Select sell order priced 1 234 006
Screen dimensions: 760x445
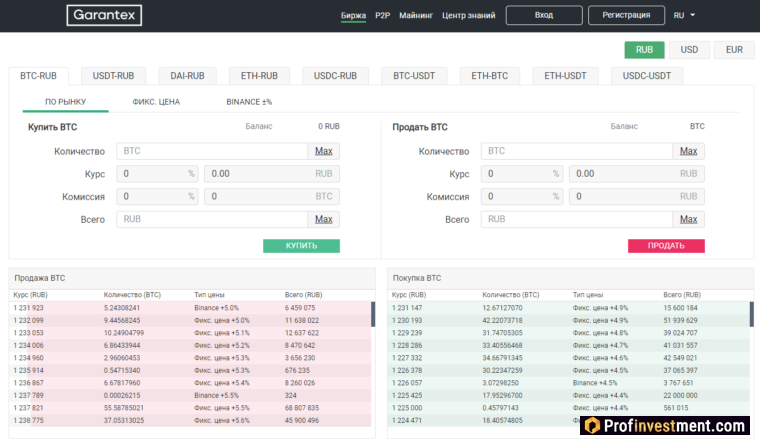190,346
